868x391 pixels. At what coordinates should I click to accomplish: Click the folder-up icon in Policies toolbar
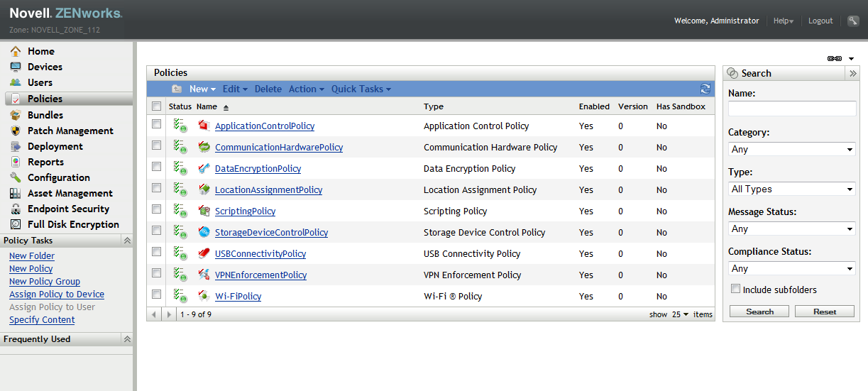[177, 89]
